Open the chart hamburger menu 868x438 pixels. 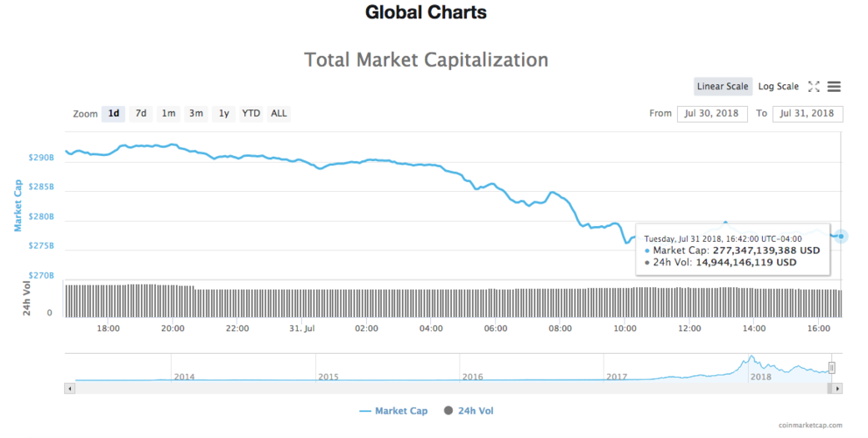point(834,87)
